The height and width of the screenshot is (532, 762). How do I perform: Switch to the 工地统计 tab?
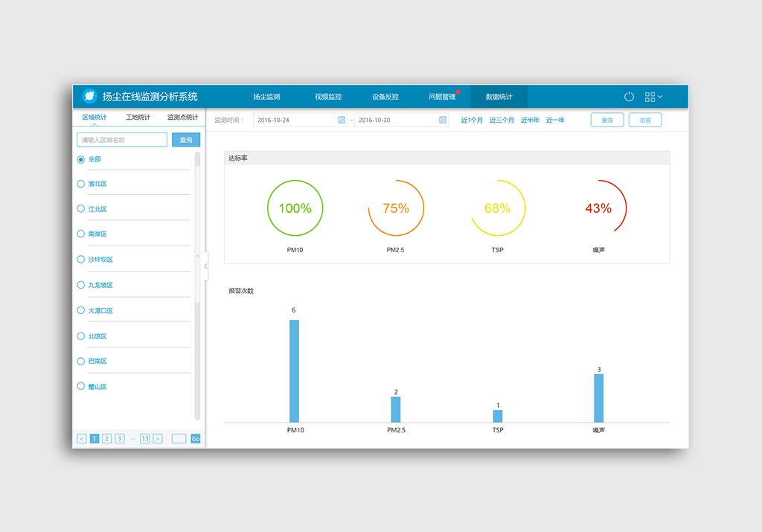click(138, 118)
